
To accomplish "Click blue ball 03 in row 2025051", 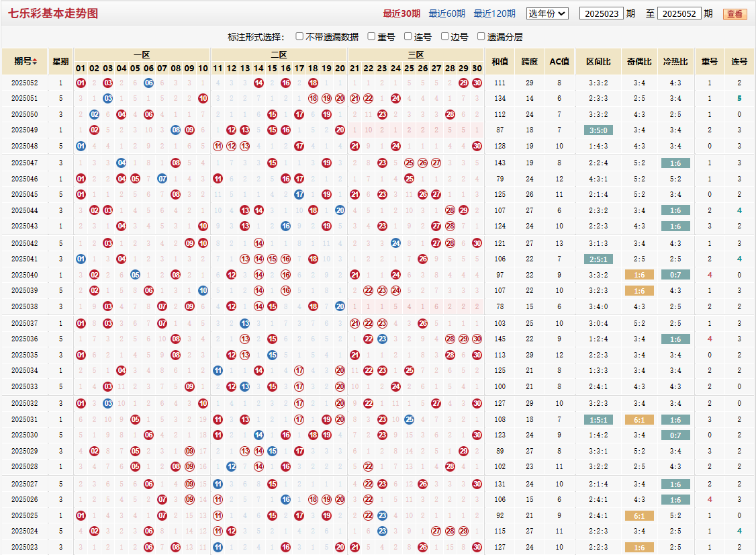I will point(108,99).
